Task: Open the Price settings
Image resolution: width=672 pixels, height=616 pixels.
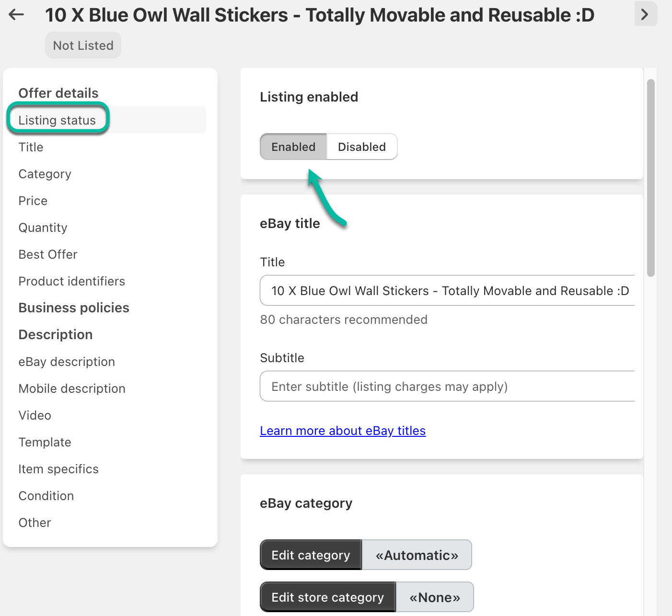Action: click(33, 201)
